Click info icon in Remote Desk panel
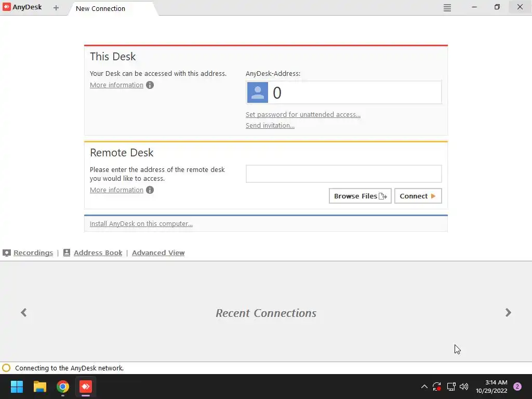 pos(150,190)
